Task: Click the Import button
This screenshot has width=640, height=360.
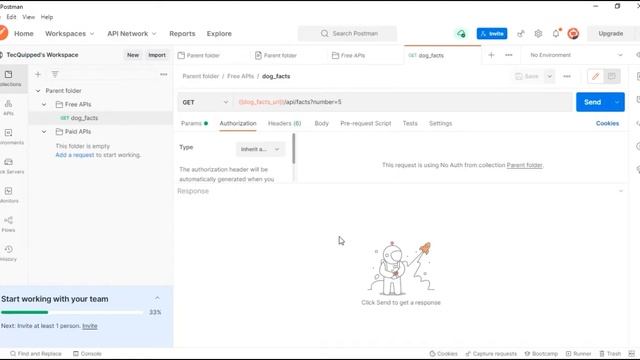Action: [157, 55]
